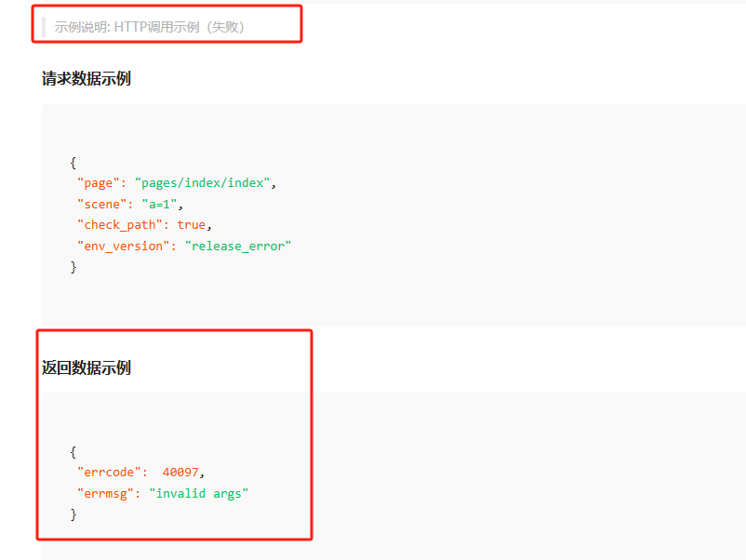Click the "check_path" key
The image size is (746, 560).
(x=120, y=225)
